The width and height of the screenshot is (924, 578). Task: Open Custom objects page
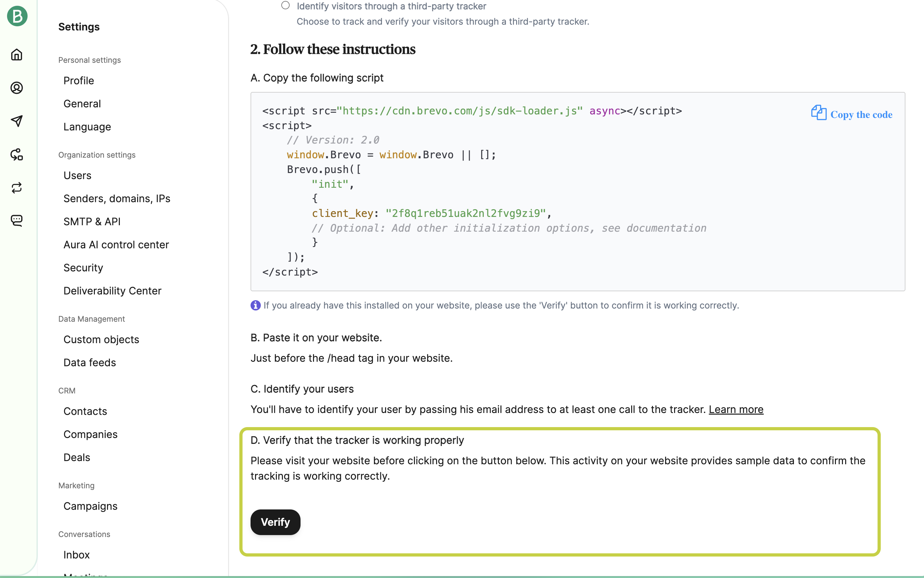click(101, 339)
